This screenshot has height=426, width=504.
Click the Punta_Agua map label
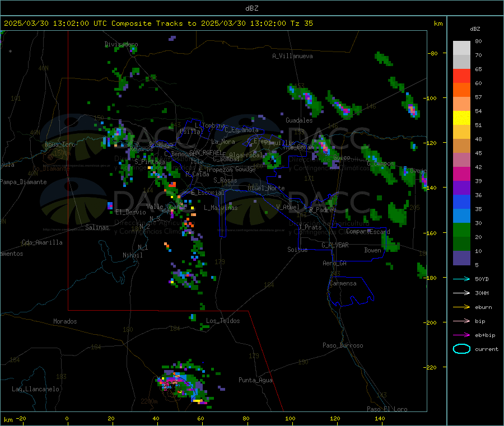pos(255,380)
